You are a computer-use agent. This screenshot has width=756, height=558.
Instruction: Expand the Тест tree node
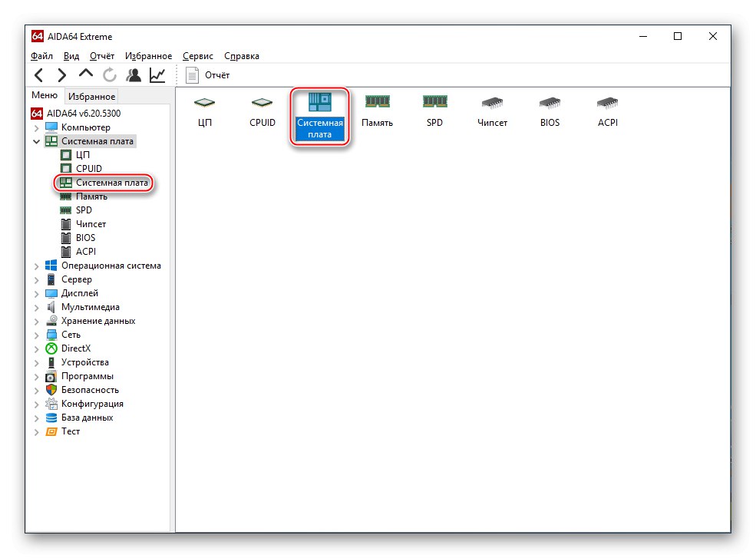point(36,432)
